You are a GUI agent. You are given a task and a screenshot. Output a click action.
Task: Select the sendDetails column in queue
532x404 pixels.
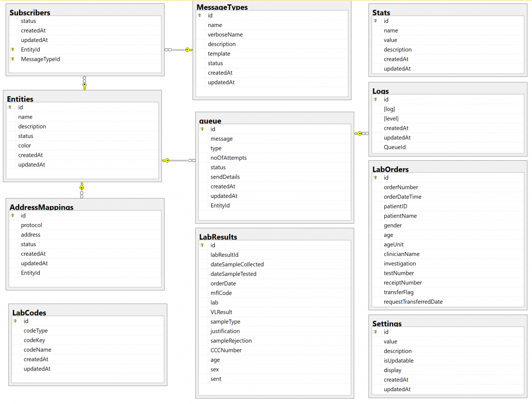(275, 177)
